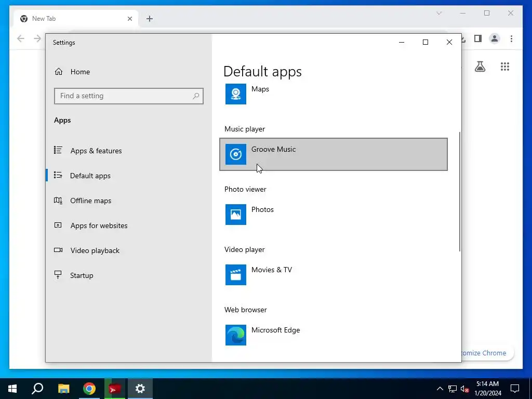This screenshot has width=532, height=399.
Task: Pick the Movies & TV app icon
Action: coord(236,275)
